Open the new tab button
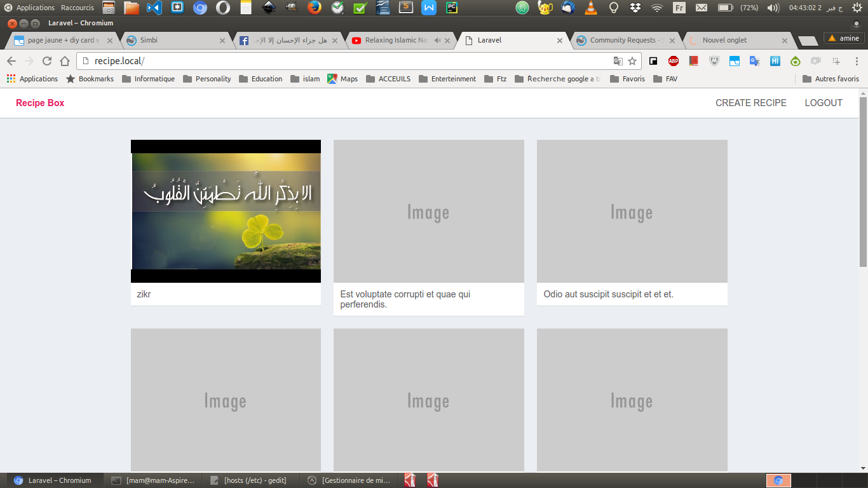The width and height of the screenshot is (868, 488). (807, 41)
